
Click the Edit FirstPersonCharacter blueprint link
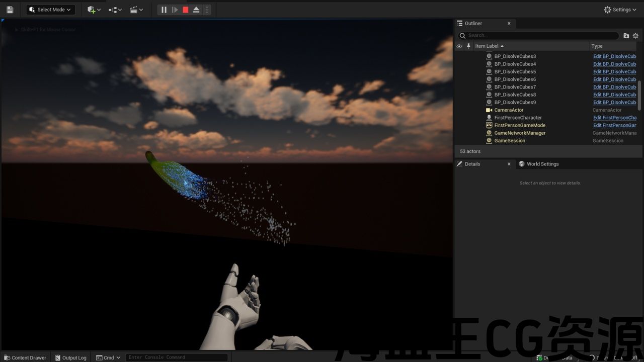click(614, 118)
